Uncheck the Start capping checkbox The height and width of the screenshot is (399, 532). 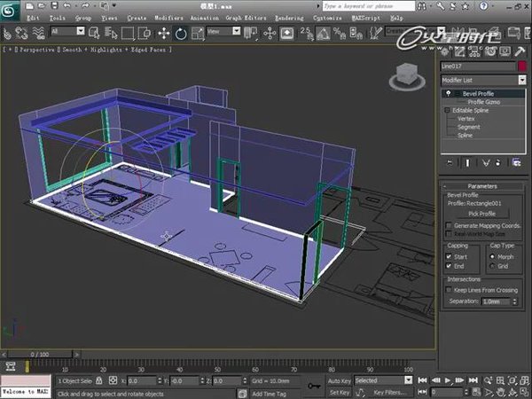coord(449,256)
